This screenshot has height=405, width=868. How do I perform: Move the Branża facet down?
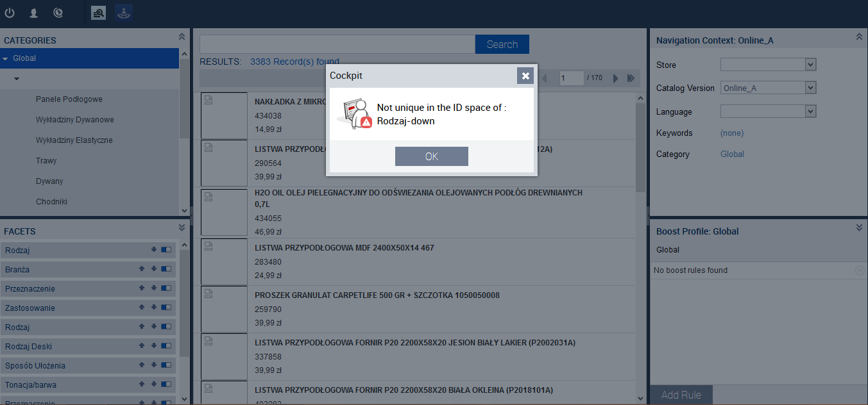[154, 269]
